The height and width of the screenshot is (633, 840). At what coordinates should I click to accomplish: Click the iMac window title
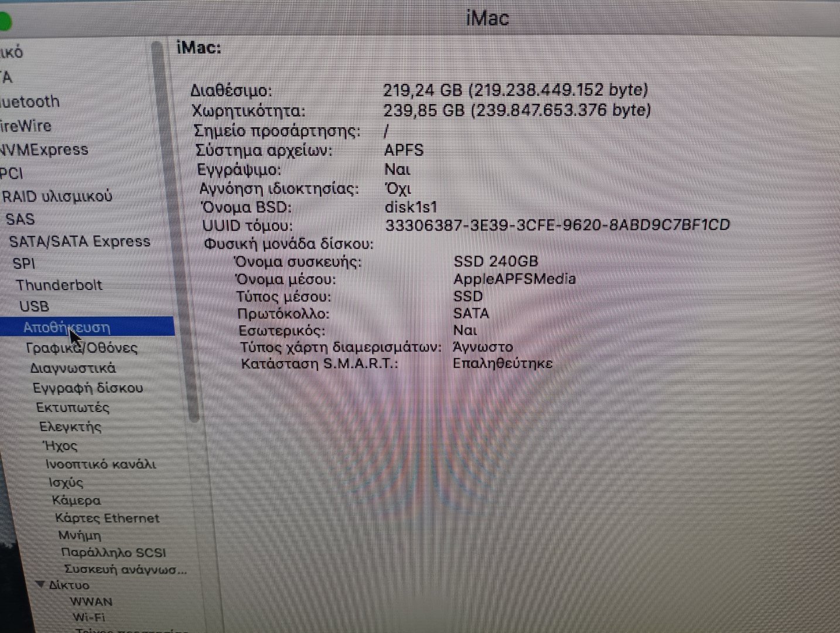487,18
